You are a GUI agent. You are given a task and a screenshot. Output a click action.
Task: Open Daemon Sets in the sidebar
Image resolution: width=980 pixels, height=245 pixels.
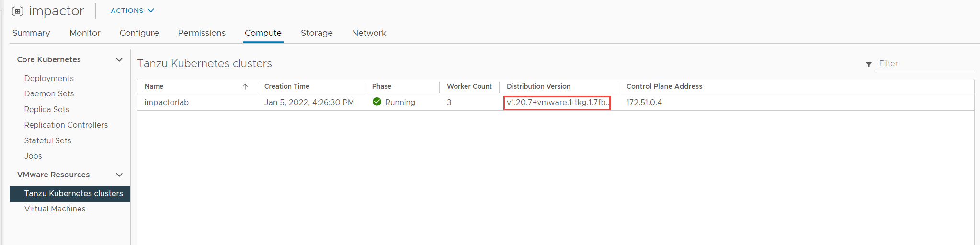coord(49,94)
